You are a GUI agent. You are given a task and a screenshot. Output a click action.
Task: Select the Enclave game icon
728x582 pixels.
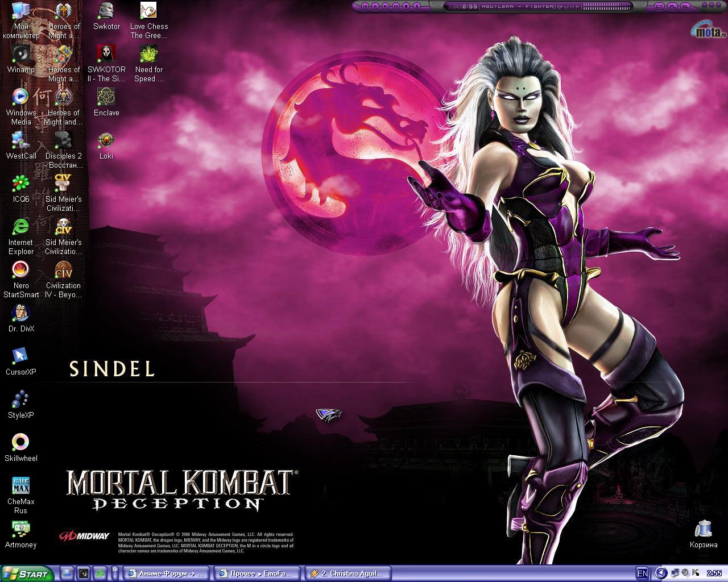pos(106,102)
